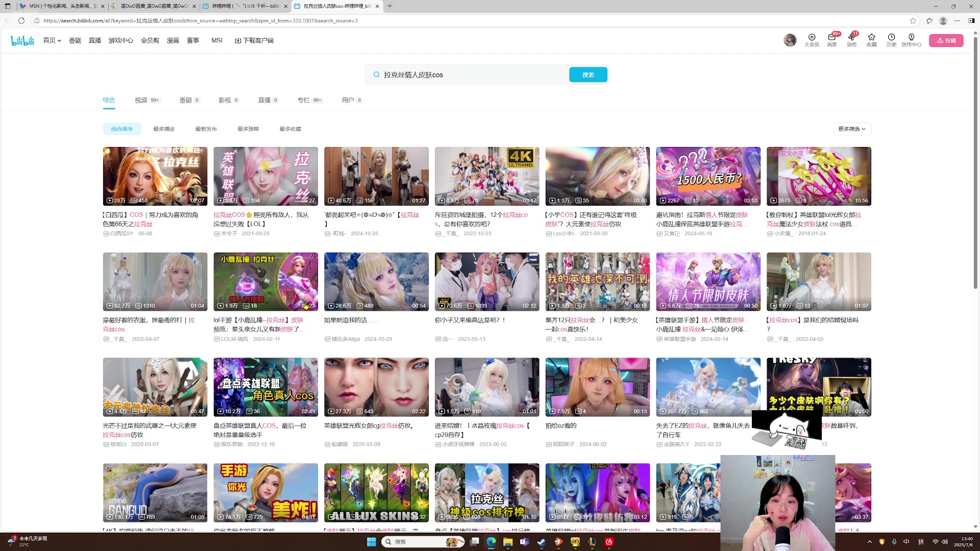Open the Windows Start menu
The image size is (980, 551).
point(372,542)
